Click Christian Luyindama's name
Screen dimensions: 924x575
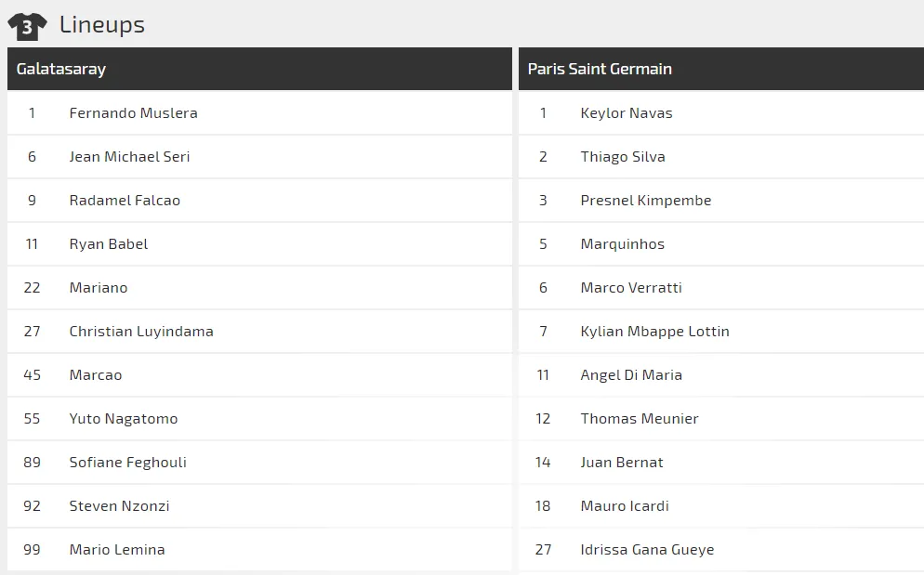click(141, 332)
